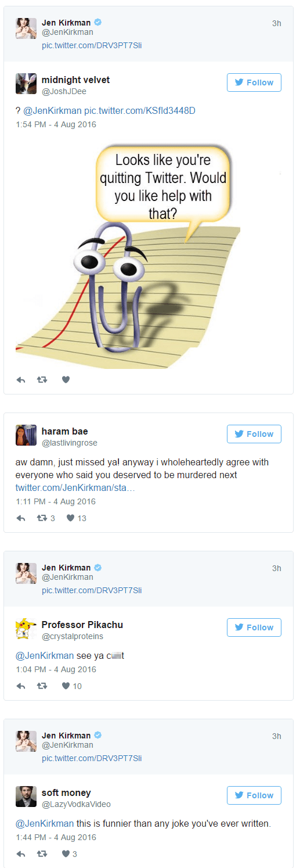Reply to haram bae's tweet
Viewport: 300px width, 868px height.
21,518
